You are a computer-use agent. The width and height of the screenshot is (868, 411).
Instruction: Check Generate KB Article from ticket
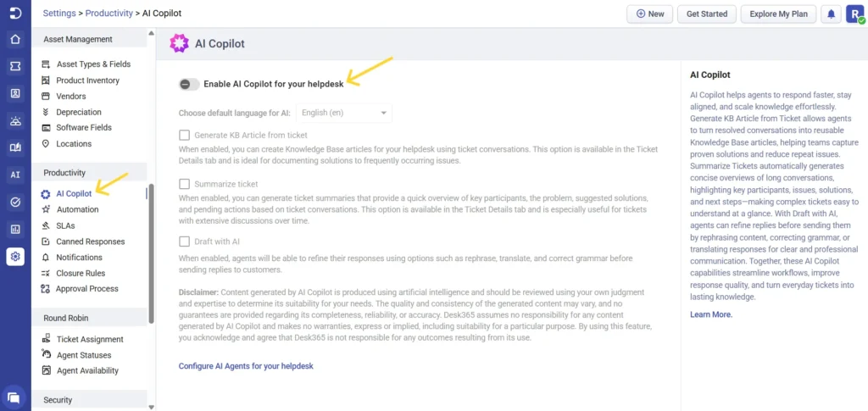pyautogui.click(x=184, y=135)
